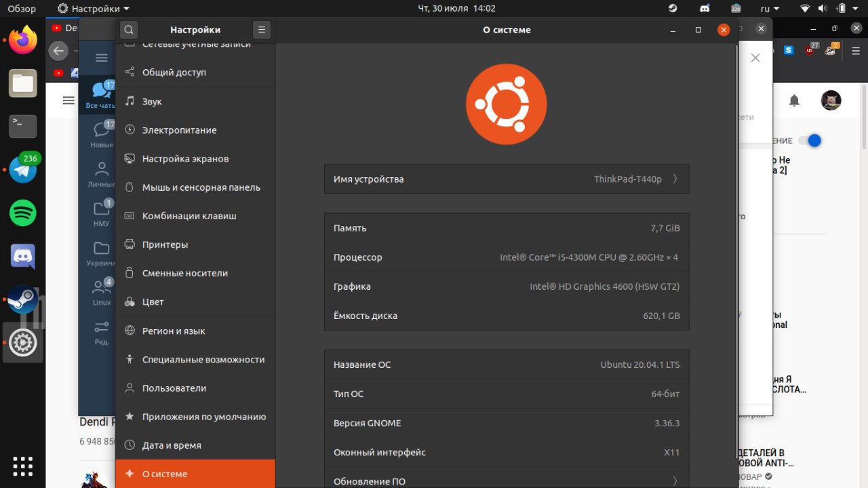The height and width of the screenshot is (488, 868).
Task: Open the Settings hamburger menu button
Action: (262, 30)
